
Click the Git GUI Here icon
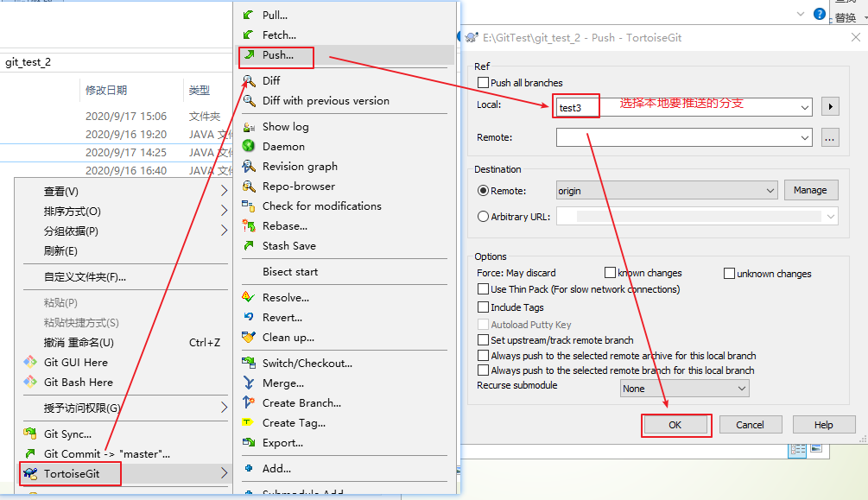[30, 362]
